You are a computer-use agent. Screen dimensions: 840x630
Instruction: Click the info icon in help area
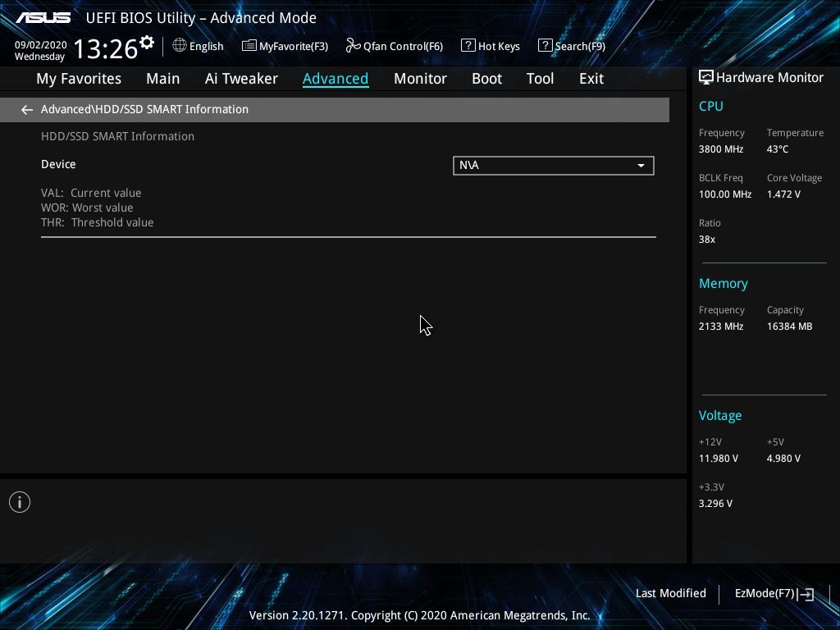coord(20,502)
